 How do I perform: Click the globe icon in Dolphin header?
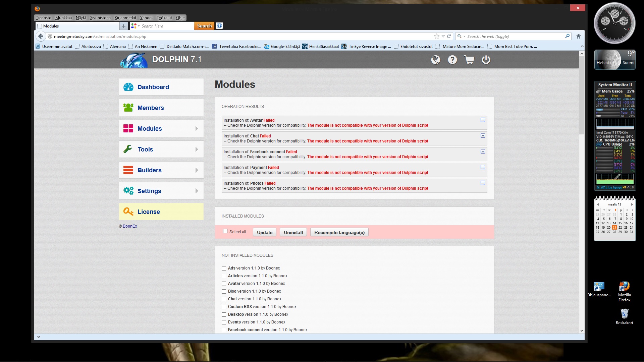click(x=435, y=60)
